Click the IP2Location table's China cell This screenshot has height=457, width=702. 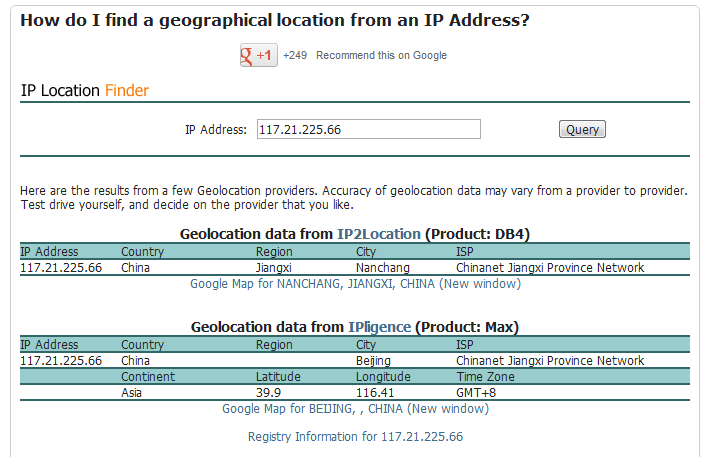[135, 268]
